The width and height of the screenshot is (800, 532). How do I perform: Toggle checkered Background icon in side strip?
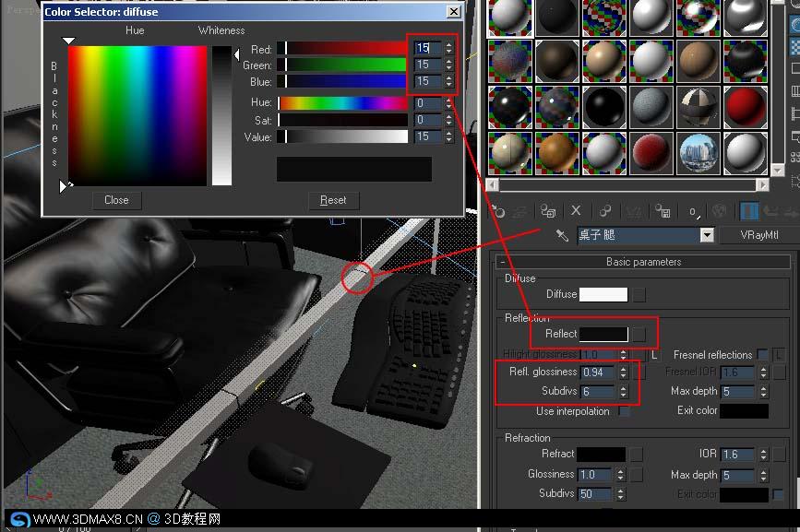pyautogui.click(x=794, y=46)
